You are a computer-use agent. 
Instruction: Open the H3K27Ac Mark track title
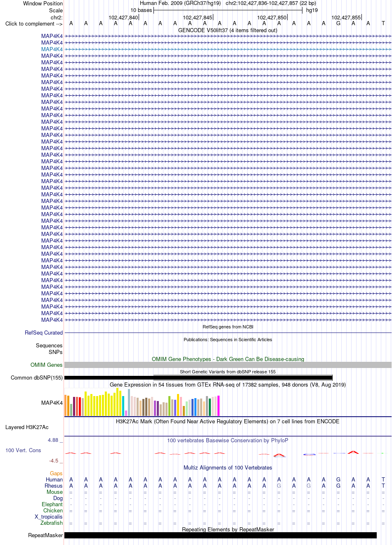tap(228, 421)
